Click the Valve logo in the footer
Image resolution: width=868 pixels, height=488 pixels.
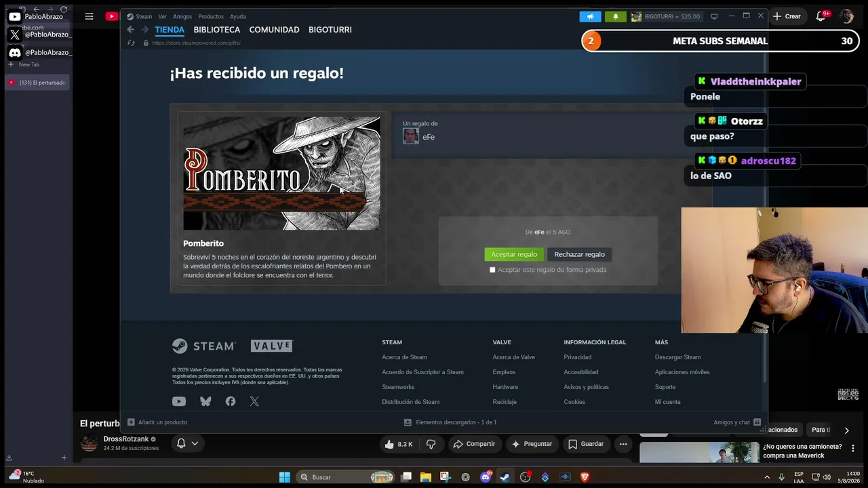point(271,346)
